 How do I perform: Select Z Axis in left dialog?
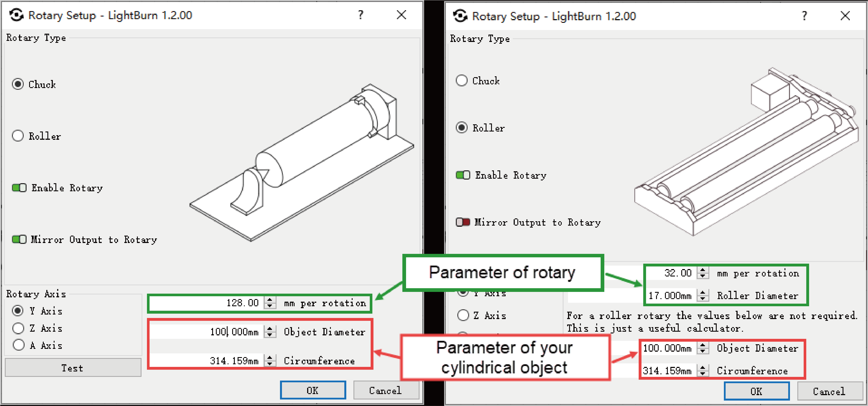[37, 328]
